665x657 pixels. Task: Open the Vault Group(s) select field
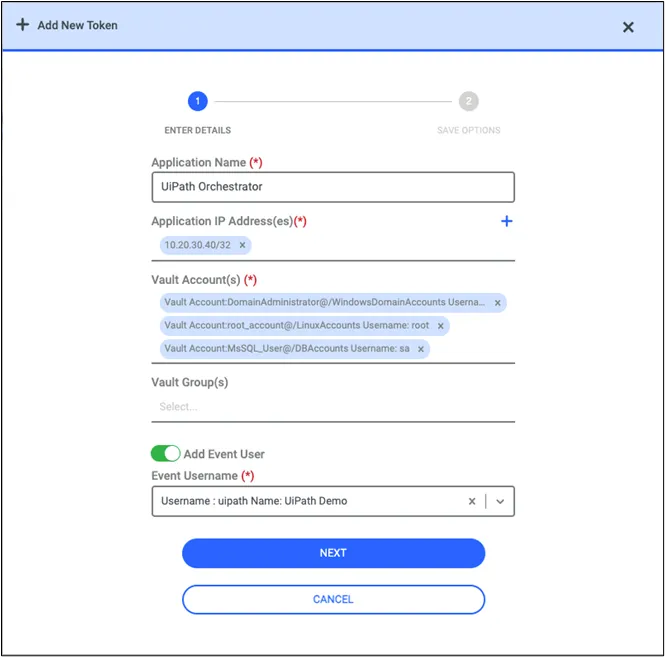(x=333, y=407)
